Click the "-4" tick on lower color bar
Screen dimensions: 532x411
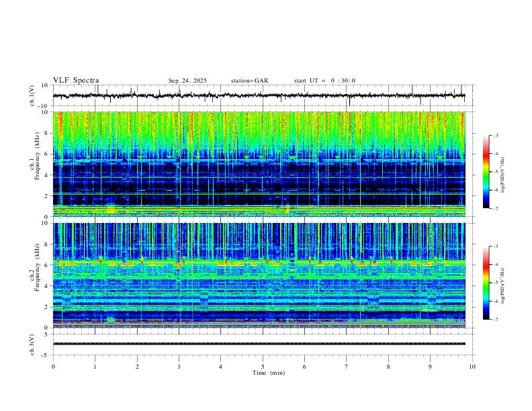[x=495, y=265]
